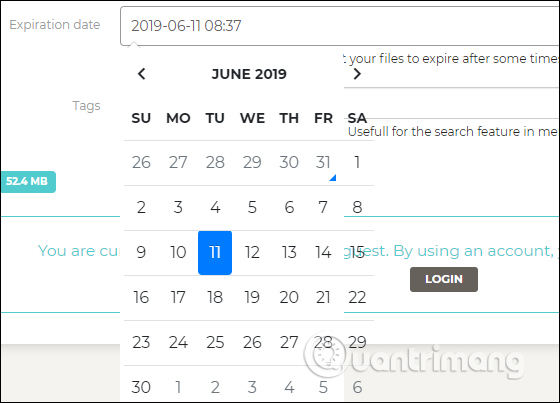
Task: Pick June 18 on calendar
Action: pos(215,298)
